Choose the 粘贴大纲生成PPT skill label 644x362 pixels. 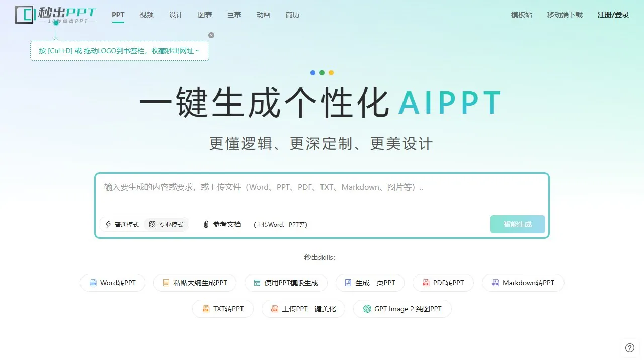200,283
